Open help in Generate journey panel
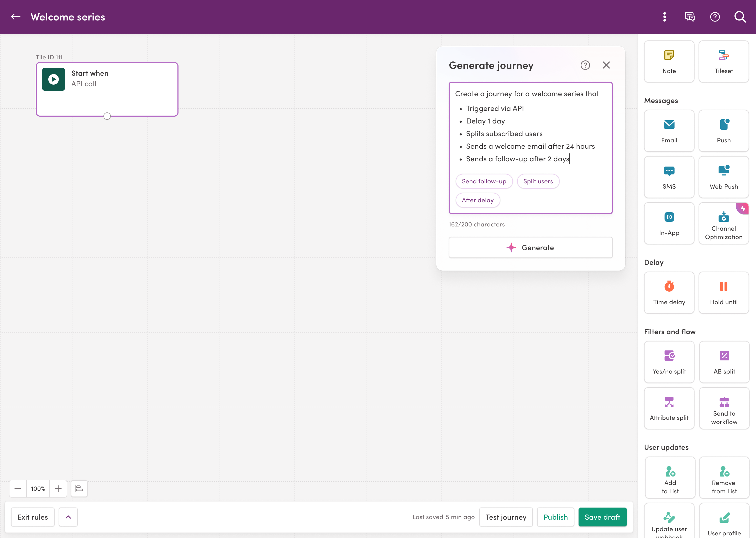This screenshot has width=756, height=538. (585, 65)
